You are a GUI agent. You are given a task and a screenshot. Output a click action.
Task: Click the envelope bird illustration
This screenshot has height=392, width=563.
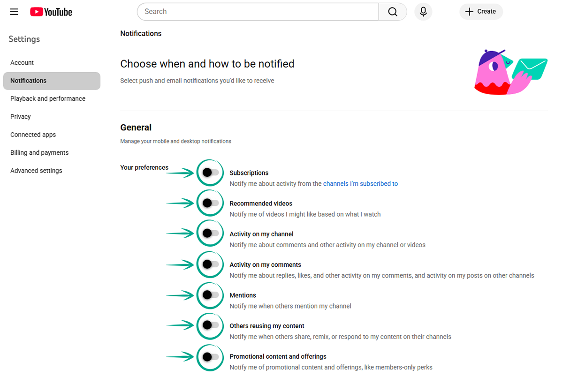[x=510, y=72]
